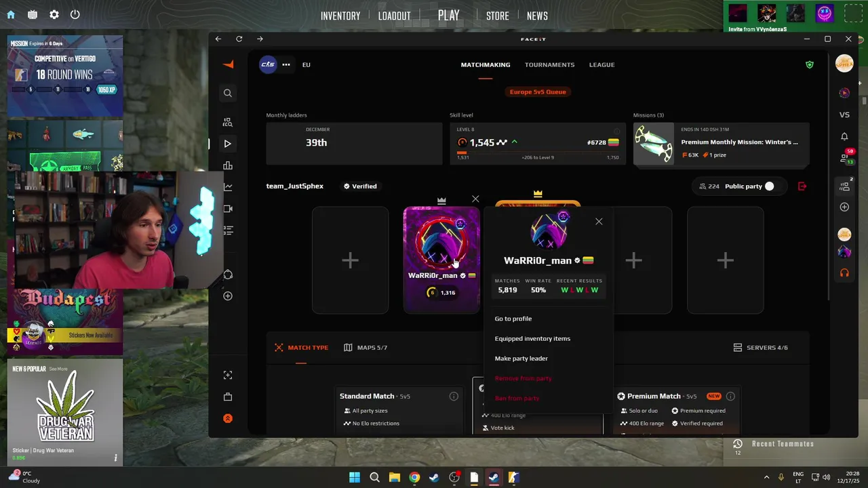
Task: Click the orange headset icon
Action: pyautogui.click(x=844, y=272)
